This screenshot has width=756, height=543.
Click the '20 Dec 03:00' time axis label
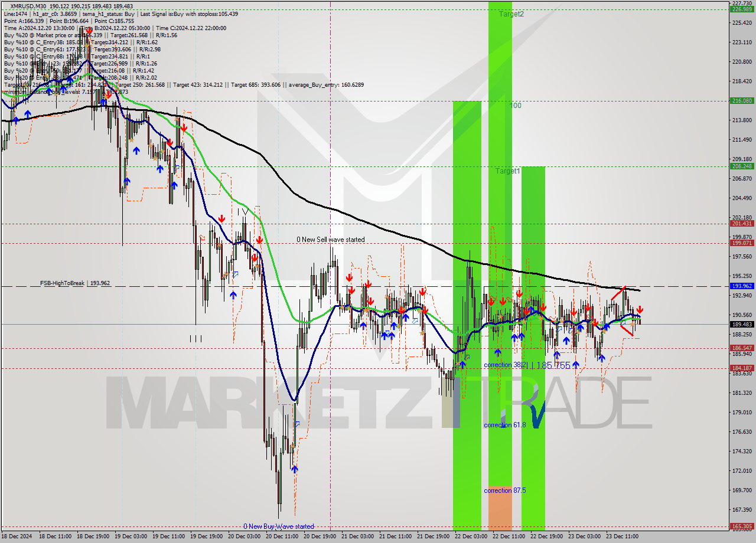(x=245, y=537)
